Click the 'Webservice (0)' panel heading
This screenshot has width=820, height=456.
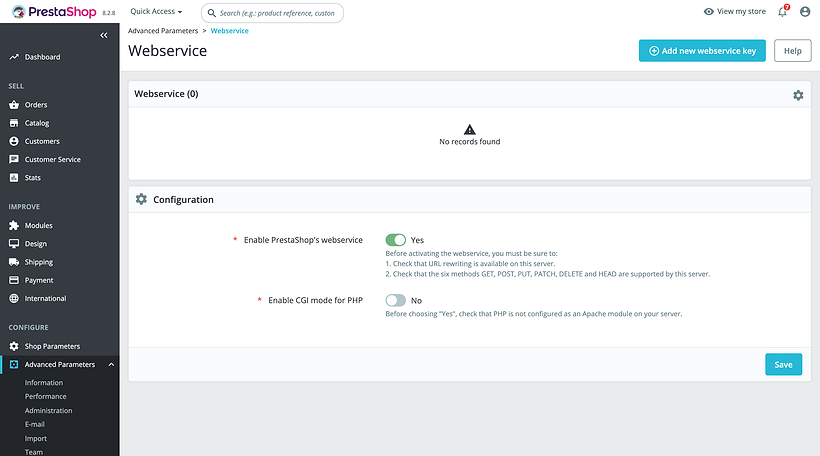pos(166,94)
